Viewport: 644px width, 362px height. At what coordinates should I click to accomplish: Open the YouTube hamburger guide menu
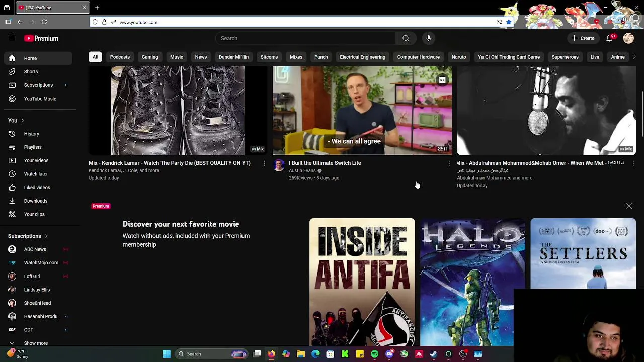(x=12, y=38)
